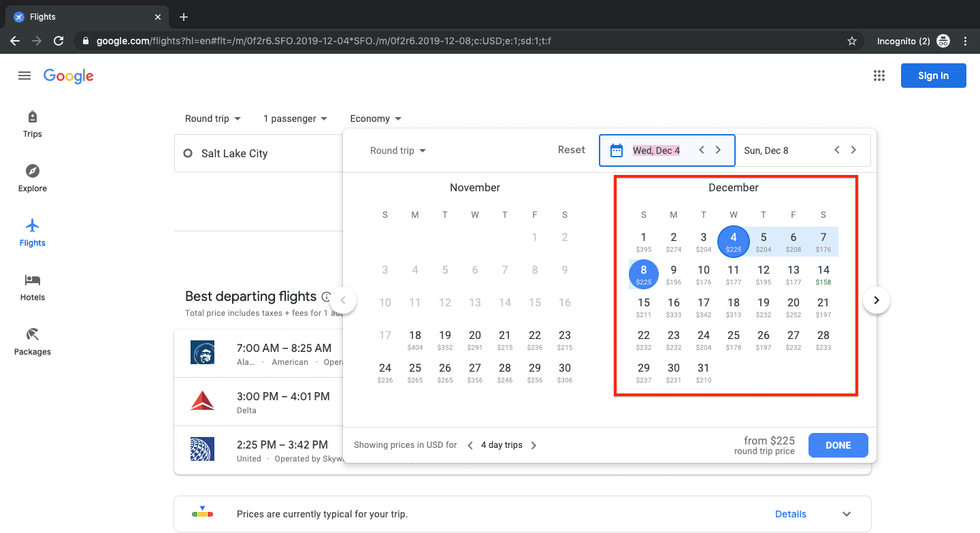Open Explore in the sidebar
The width and height of the screenshot is (980, 533).
tap(33, 178)
